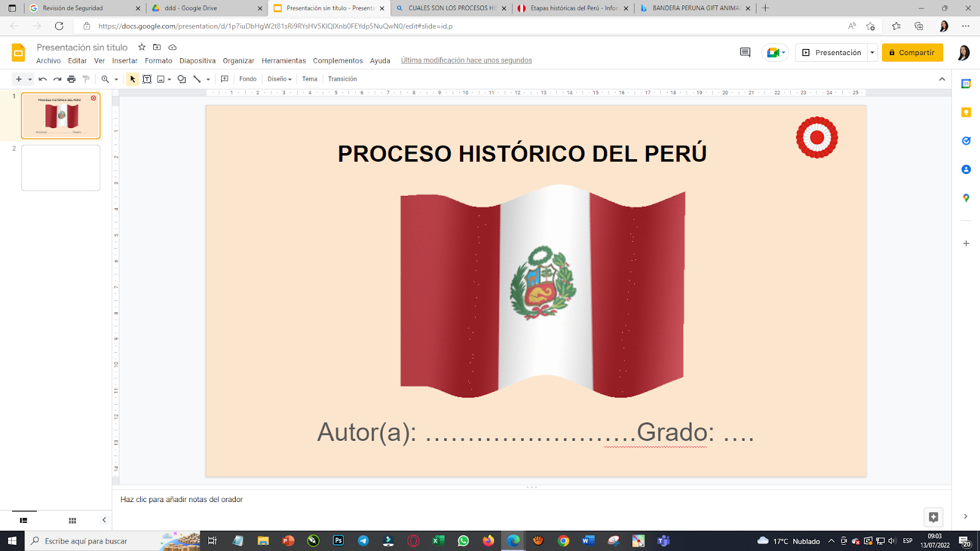Undo the last action
The height and width of the screenshot is (551, 980).
42,79
